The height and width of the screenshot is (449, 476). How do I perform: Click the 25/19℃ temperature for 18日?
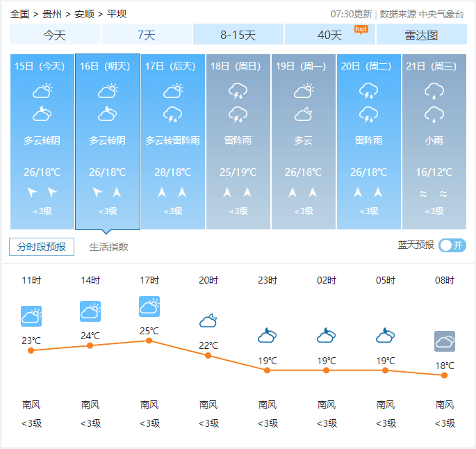click(x=238, y=172)
